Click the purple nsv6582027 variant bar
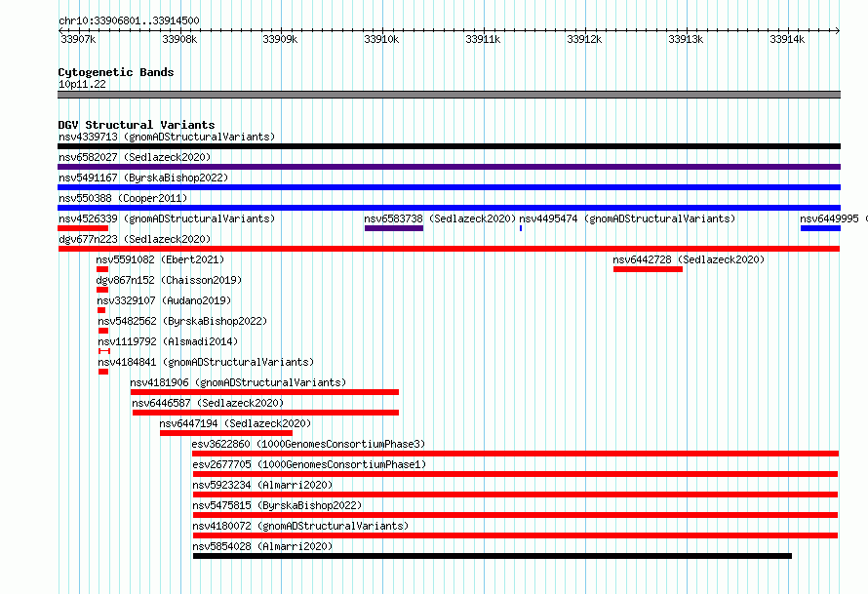Image resolution: width=868 pixels, height=594 pixels. [x=449, y=167]
